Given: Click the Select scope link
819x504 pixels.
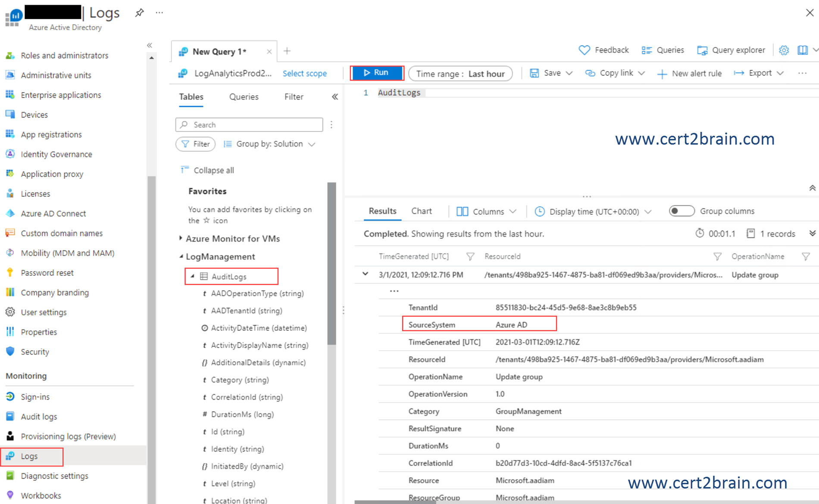Looking at the screenshot, I should [305, 74].
